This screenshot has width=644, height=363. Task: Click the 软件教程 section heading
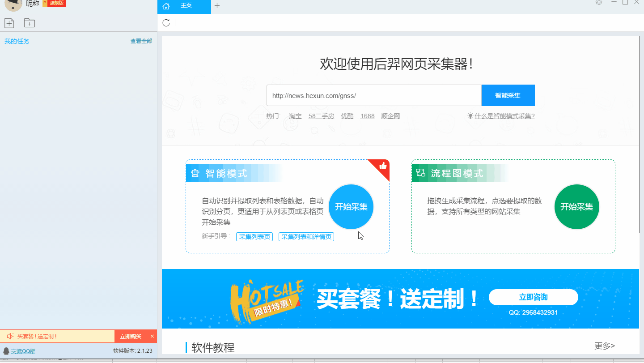point(213,347)
